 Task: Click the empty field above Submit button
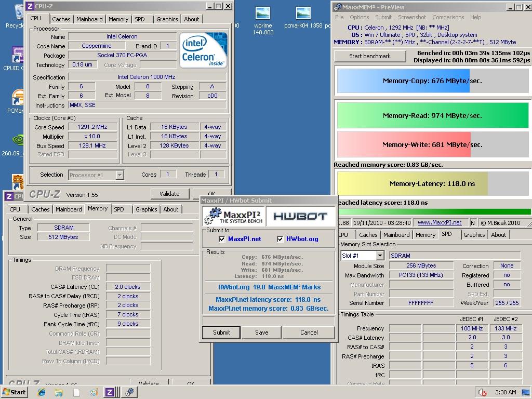[269, 321]
